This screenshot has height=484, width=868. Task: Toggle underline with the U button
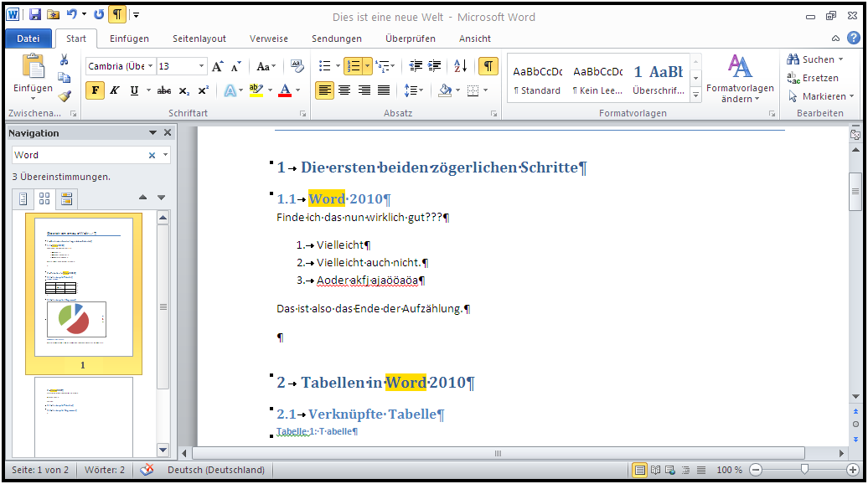click(x=134, y=90)
